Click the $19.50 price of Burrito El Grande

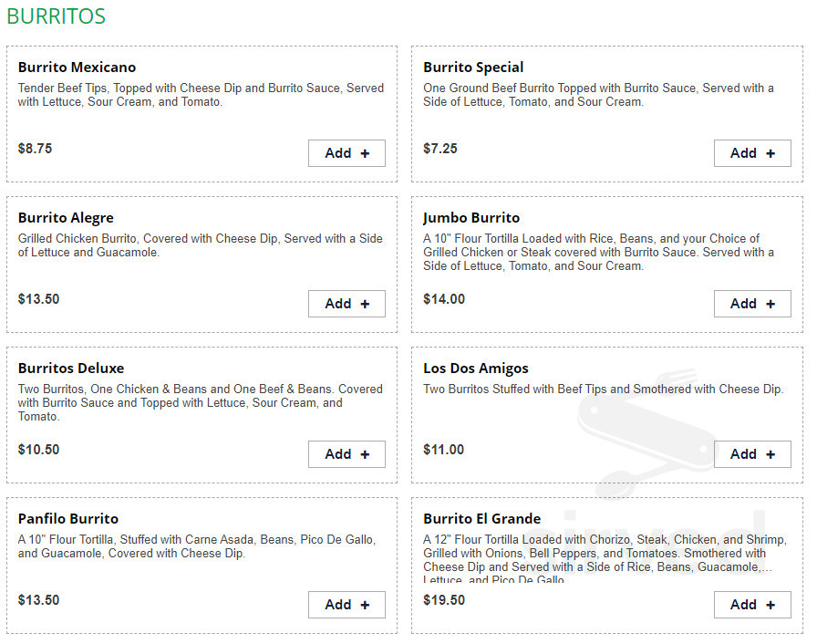click(444, 600)
